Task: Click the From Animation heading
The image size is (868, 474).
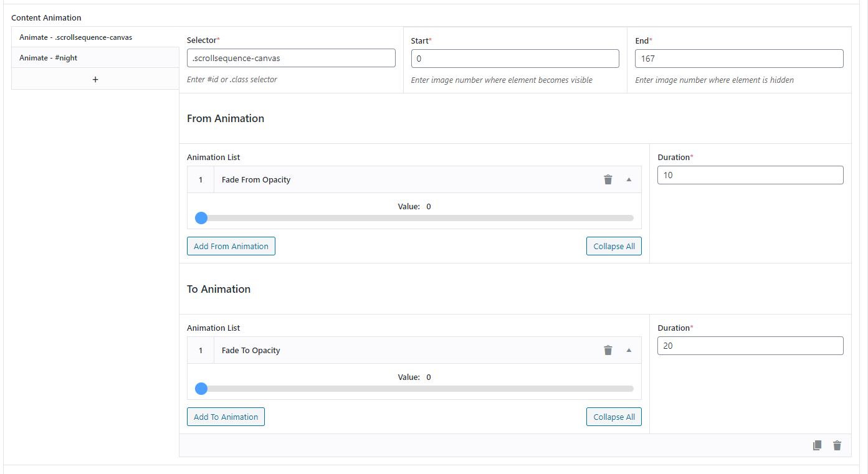Action: (x=226, y=118)
